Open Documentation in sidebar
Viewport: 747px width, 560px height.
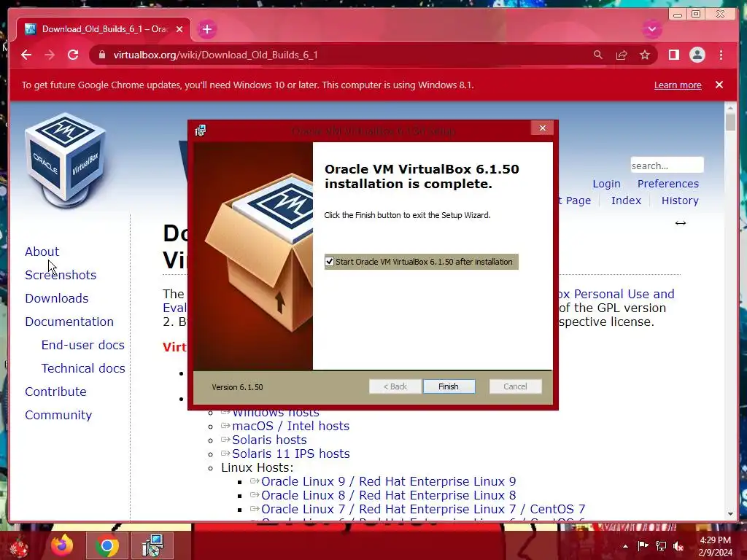click(x=69, y=322)
